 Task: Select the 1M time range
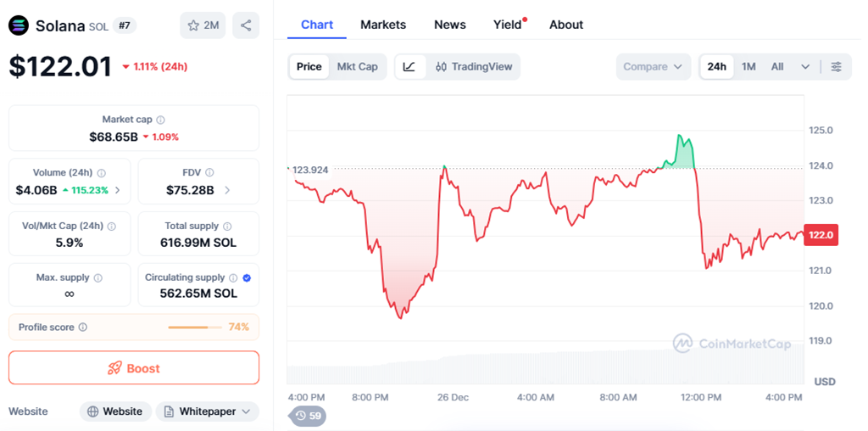pyautogui.click(x=748, y=67)
